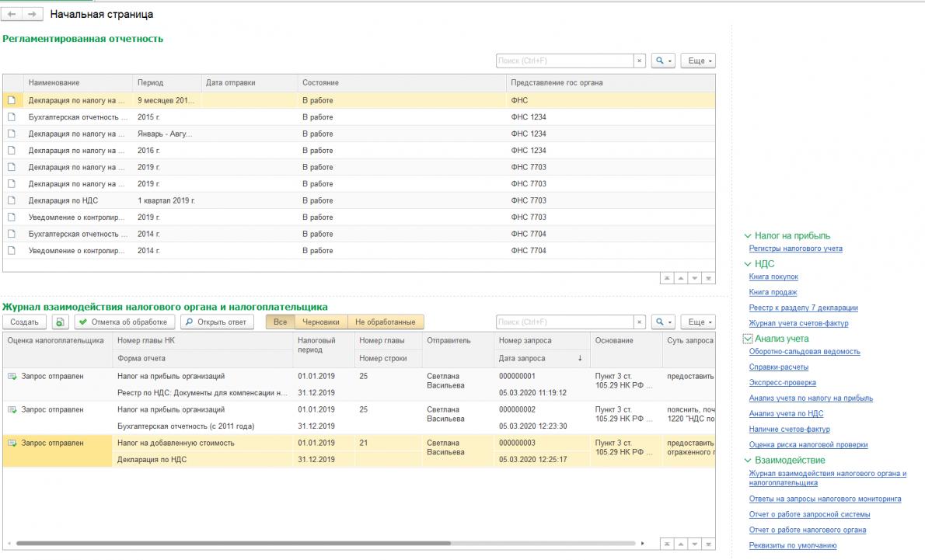
Task: Click the status icon of request 000000003
Action: (x=12, y=443)
